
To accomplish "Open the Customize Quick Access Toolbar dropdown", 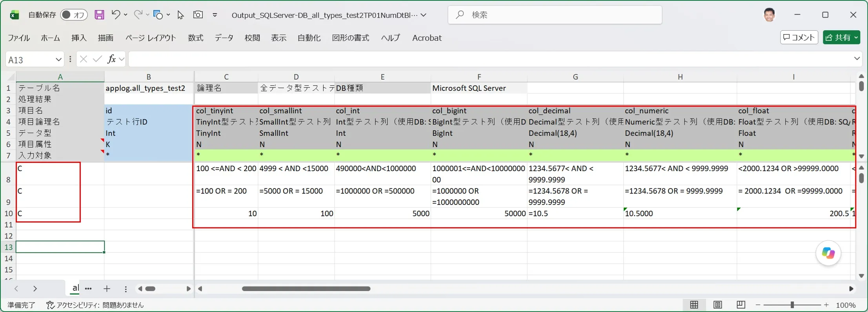I will 215,15.
